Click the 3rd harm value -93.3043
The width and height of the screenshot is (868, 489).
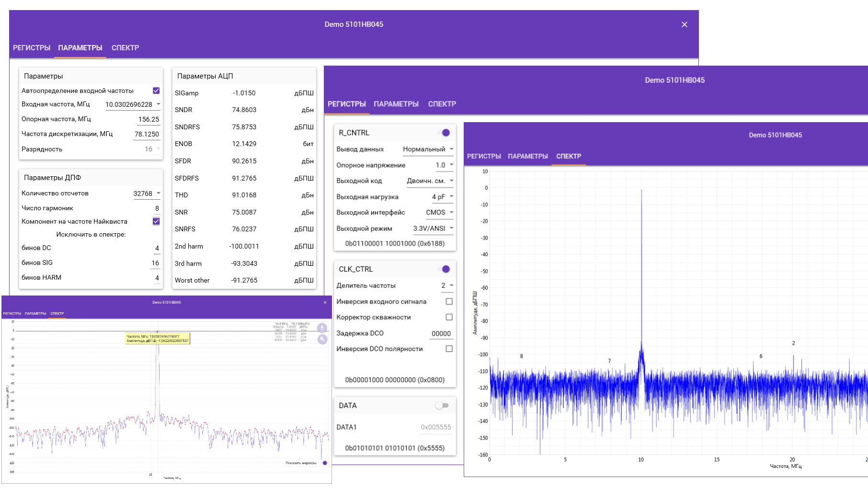coord(244,263)
